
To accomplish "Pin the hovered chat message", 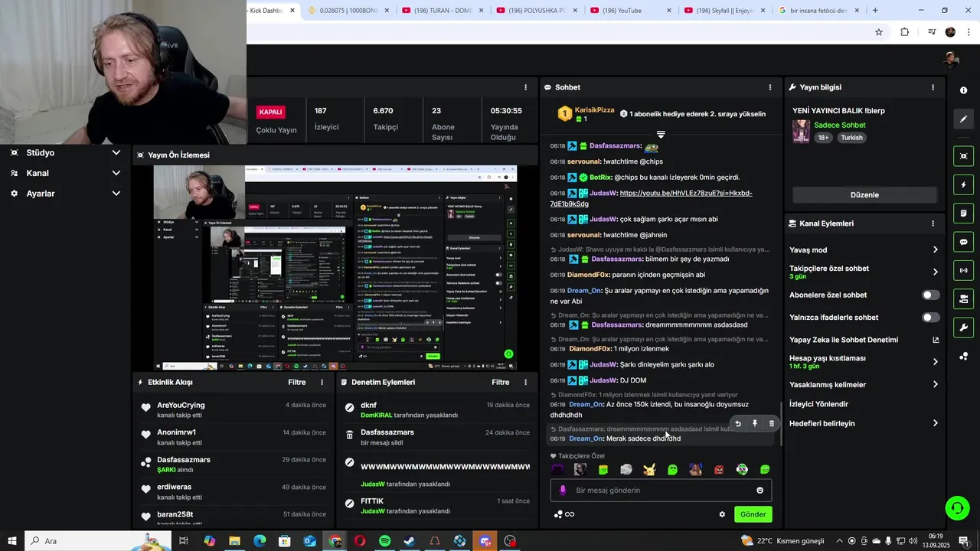I will pos(755,423).
